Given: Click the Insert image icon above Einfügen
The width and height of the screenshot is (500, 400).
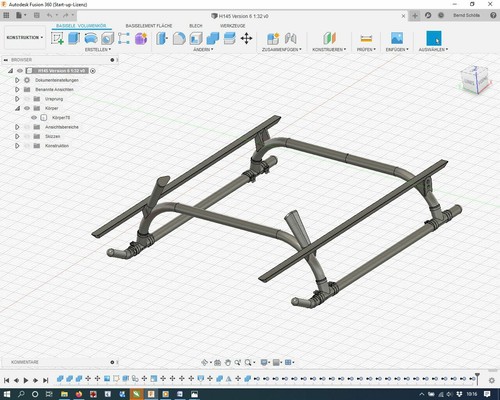Looking at the screenshot, I should (x=397, y=38).
